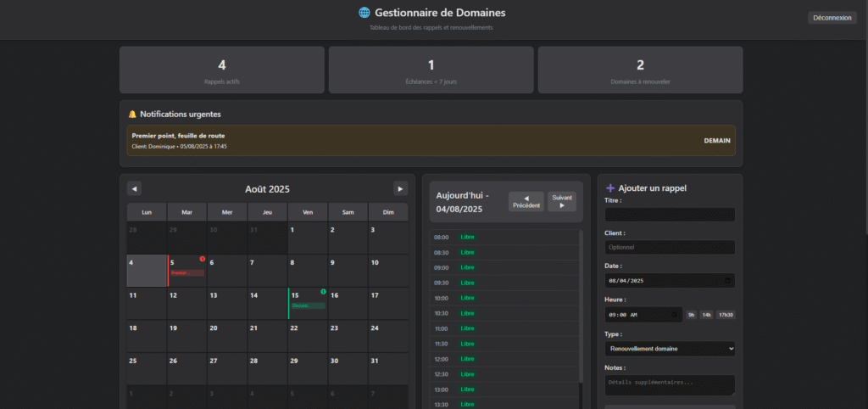Image resolution: width=868 pixels, height=409 pixels.
Task: Click the Août 2025 month title
Action: coord(267,189)
